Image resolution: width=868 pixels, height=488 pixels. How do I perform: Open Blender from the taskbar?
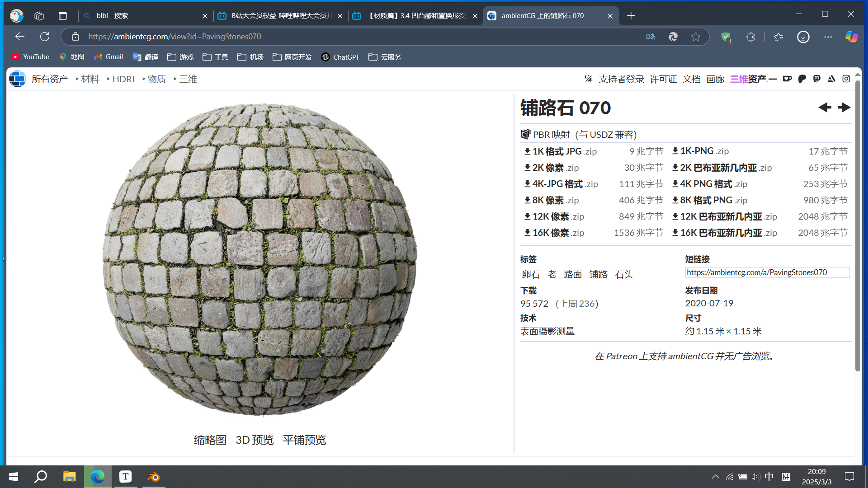pos(153,476)
